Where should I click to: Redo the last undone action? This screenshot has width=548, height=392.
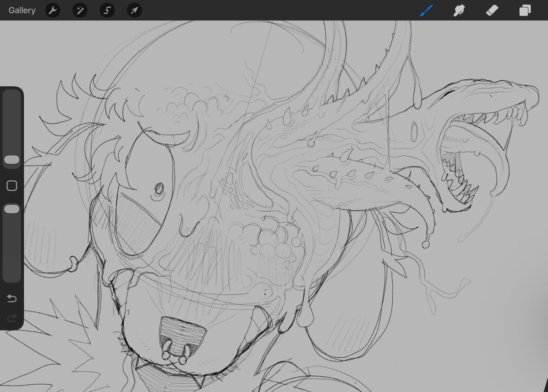(12, 318)
